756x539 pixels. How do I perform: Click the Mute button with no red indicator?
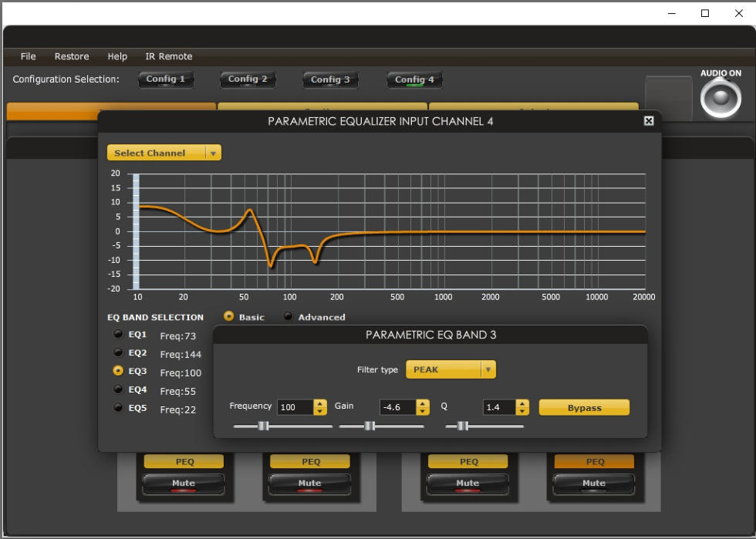coord(593,483)
